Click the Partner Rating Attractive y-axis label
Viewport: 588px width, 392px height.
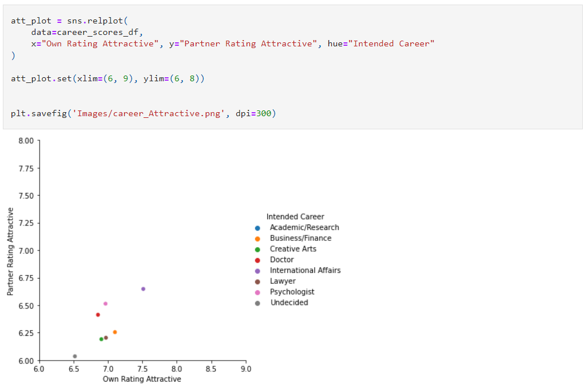click(x=10, y=250)
